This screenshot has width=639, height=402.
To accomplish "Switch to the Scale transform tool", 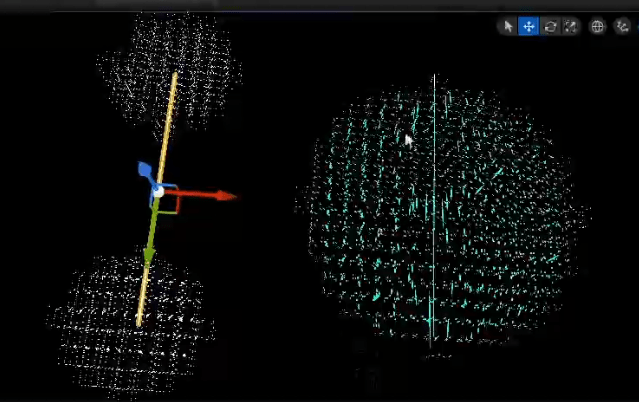I will point(570,27).
